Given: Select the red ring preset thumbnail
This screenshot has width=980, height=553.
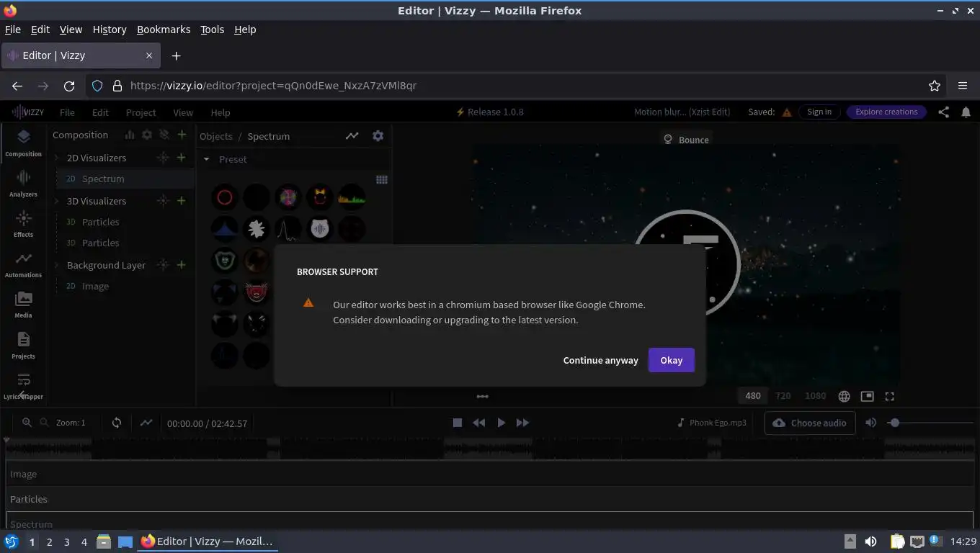Looking at the screenshot, I should 225,197.
